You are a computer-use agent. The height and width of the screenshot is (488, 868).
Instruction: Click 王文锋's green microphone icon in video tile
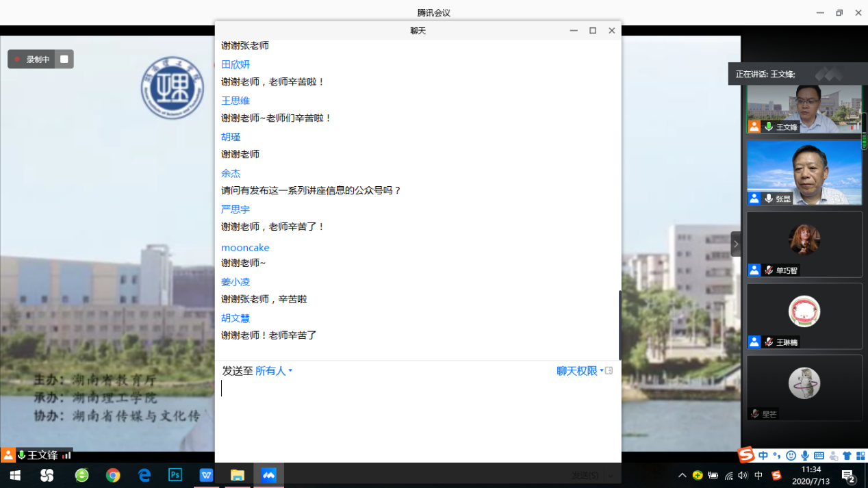point(769,127)
